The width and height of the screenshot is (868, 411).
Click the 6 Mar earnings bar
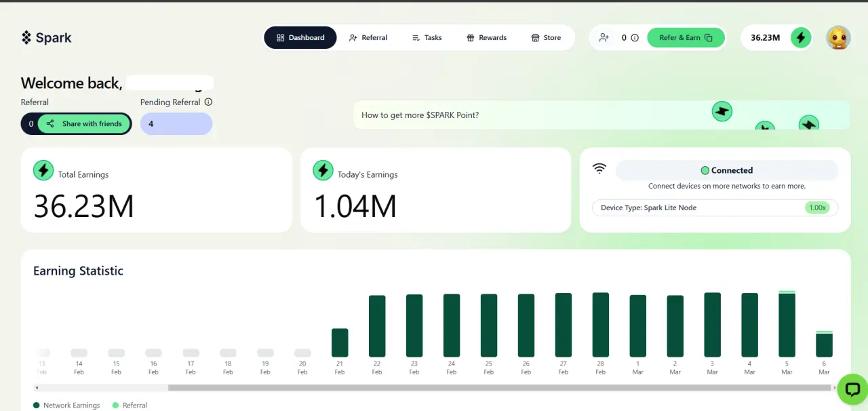(x=824, y=344)
